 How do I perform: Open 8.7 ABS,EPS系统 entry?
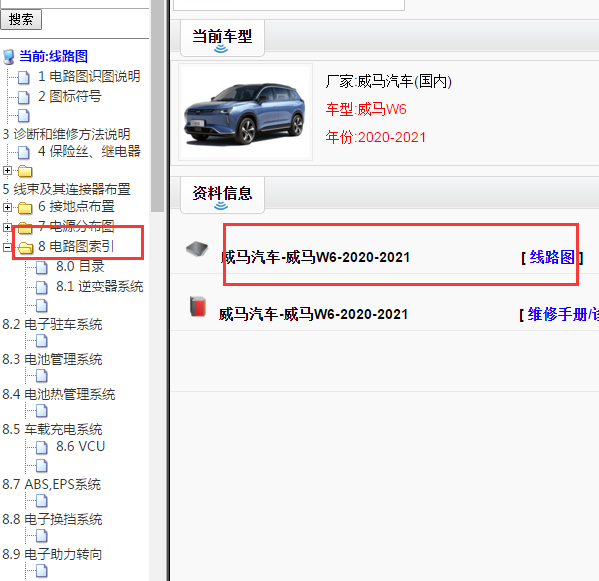[x=52, y=484]
